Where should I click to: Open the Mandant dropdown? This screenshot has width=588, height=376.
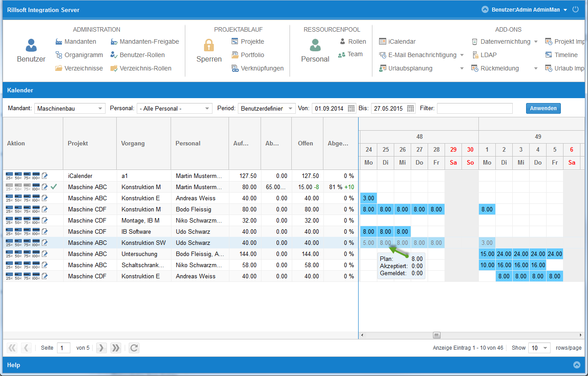tap(69, 108)
